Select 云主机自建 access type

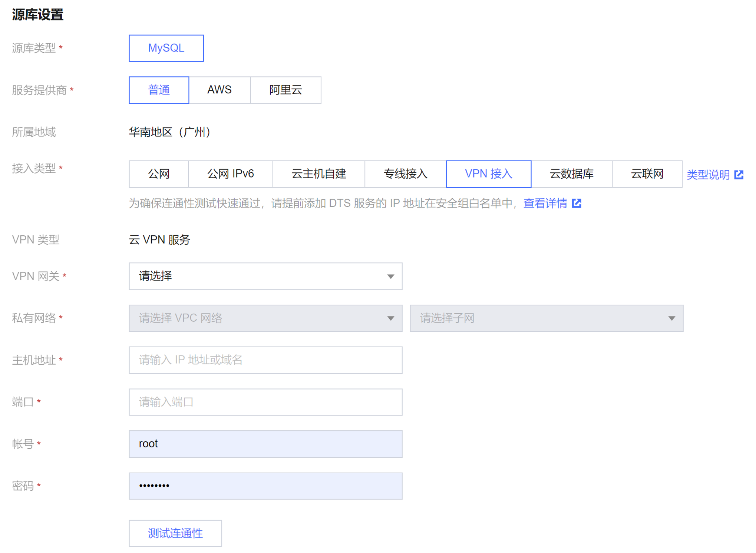(x=318, y=174)
